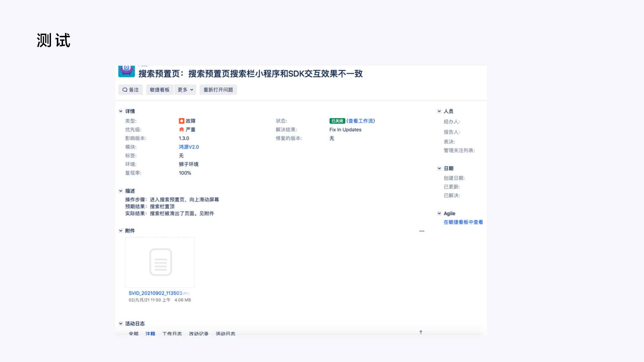This screenshot has height=362, width=644.
Task: Collapse the 详情 section
Action: click(121, 111)
